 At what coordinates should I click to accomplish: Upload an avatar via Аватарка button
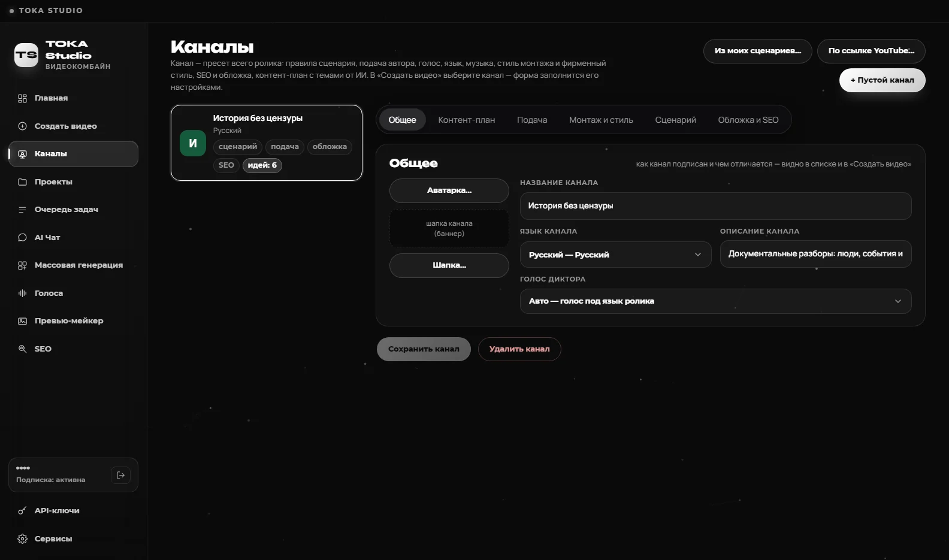pyautogui.click(x=449, y=190)
